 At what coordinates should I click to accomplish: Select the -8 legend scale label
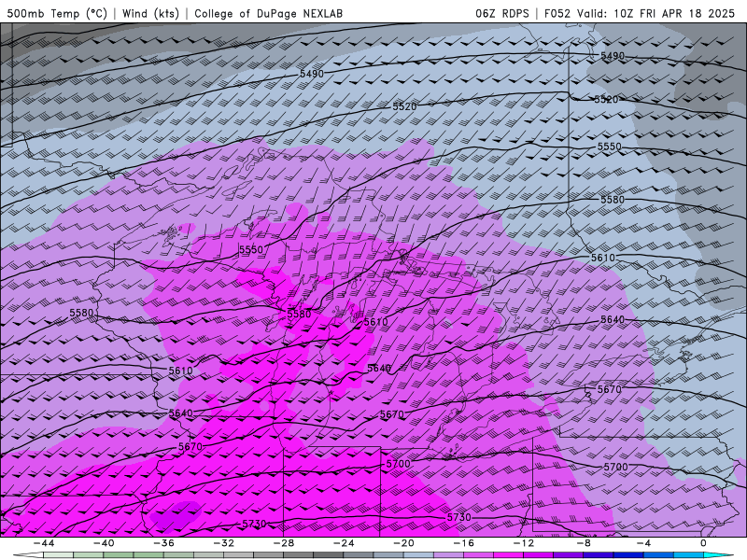584,543
